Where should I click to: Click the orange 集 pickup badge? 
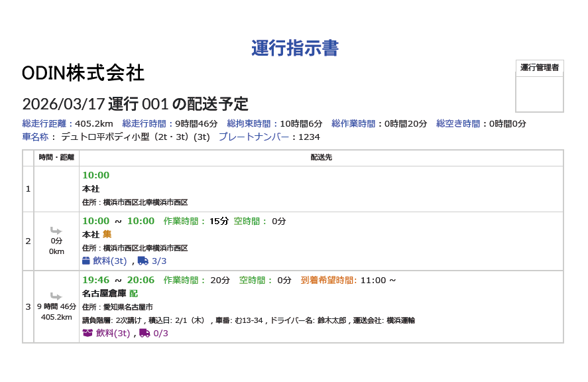click(107, 234)
